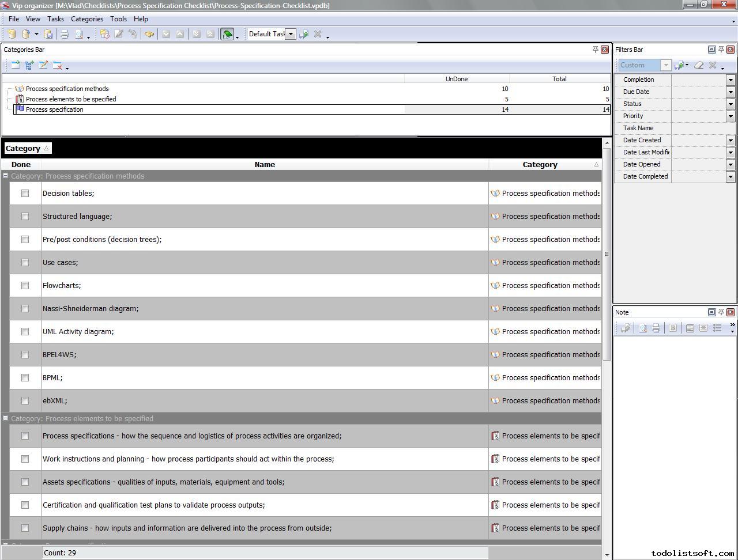Click the Edit Category icon in Categories Bar
The width and height of the screenshot is (738, 560).
(x=43, y=66)
